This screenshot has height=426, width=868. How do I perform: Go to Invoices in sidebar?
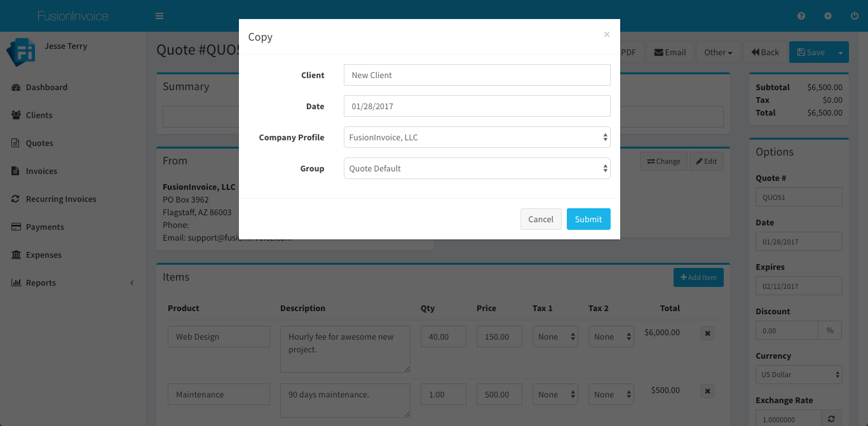point(41,171)
